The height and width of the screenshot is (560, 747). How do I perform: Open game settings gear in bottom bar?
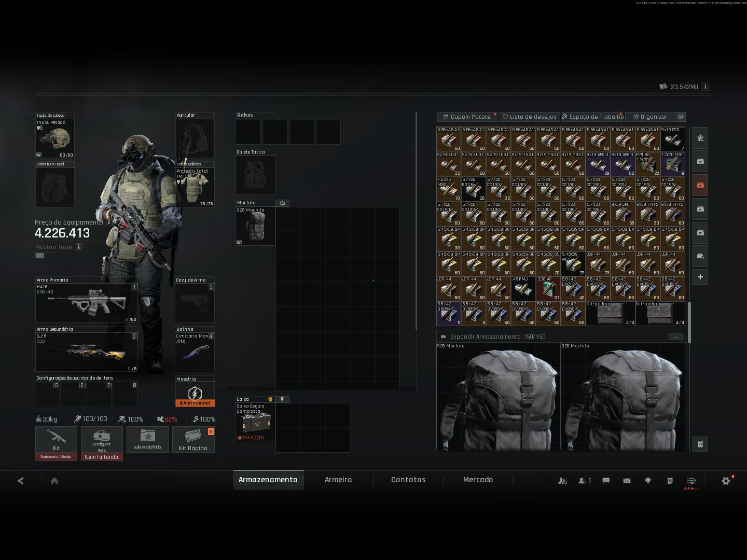726,481
